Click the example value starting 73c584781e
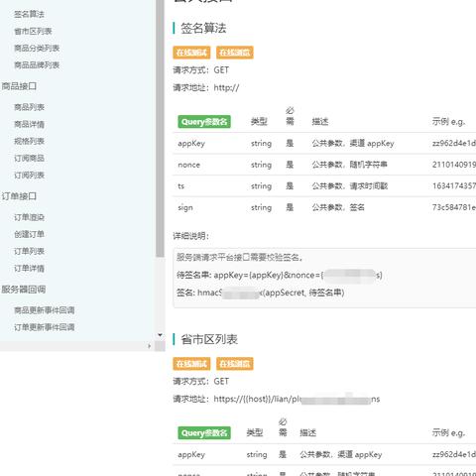This screenshot has width=476, height=476. coord(454,207)
